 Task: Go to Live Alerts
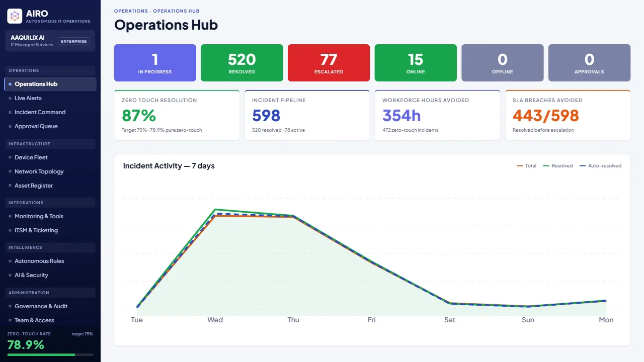tap(50, 98)
